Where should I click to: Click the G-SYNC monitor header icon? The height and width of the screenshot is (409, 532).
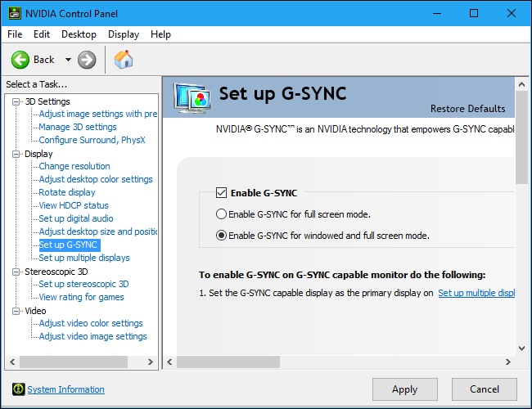[x=194, y=99]
